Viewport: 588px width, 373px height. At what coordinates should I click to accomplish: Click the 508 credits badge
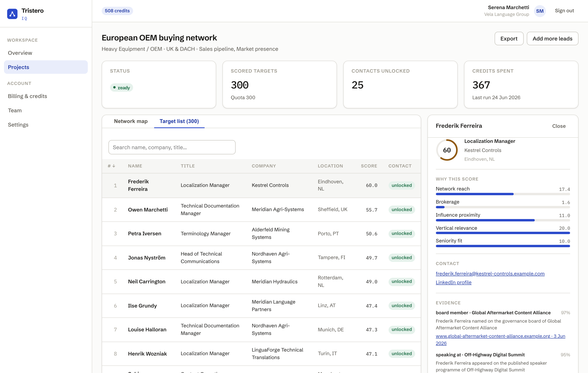point(117,11)
